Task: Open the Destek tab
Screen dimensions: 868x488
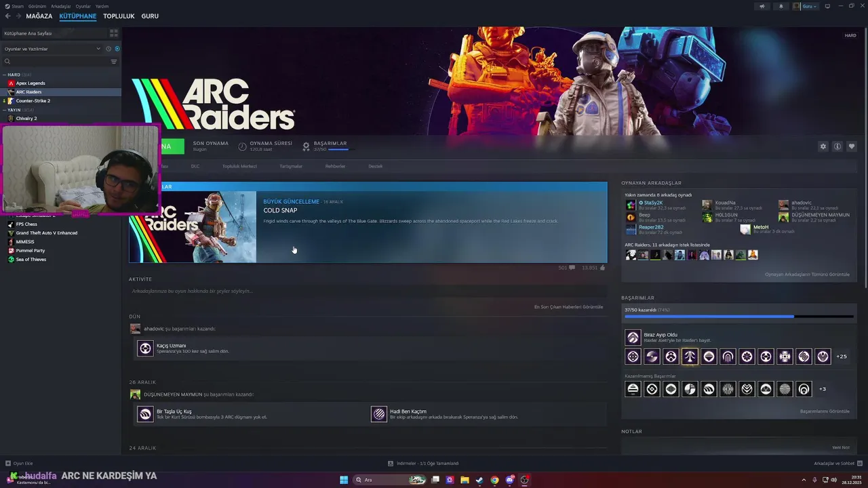Action: (376, 166)
